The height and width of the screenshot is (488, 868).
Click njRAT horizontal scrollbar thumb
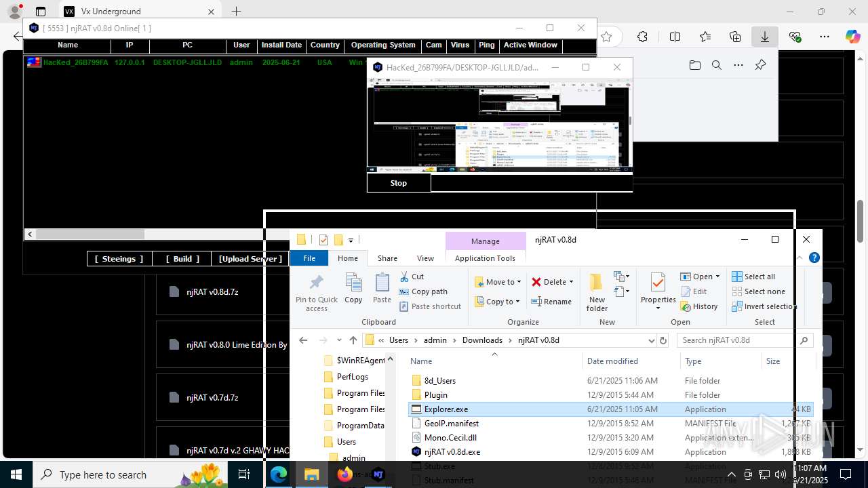pos(90,234)
